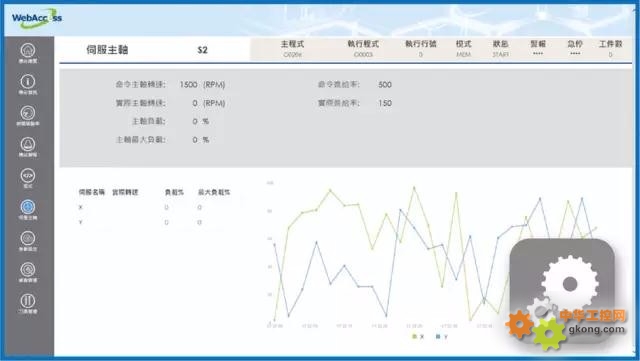Open the tool management sidebar icon
This screenshot has width=640, height=361.
coord(28,304)
